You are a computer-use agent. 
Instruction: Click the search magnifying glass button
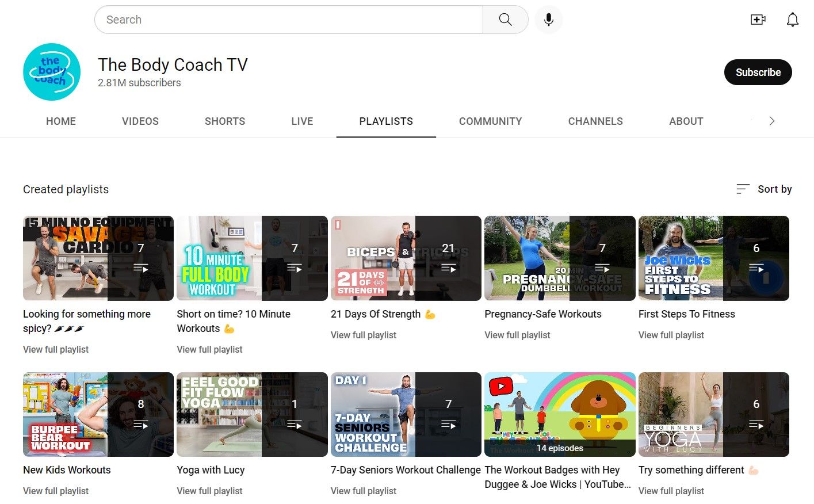click(505, 20)
